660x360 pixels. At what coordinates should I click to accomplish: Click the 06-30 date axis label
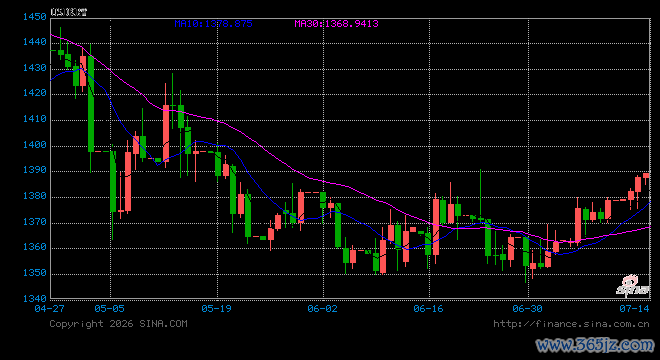coord(527,309)
